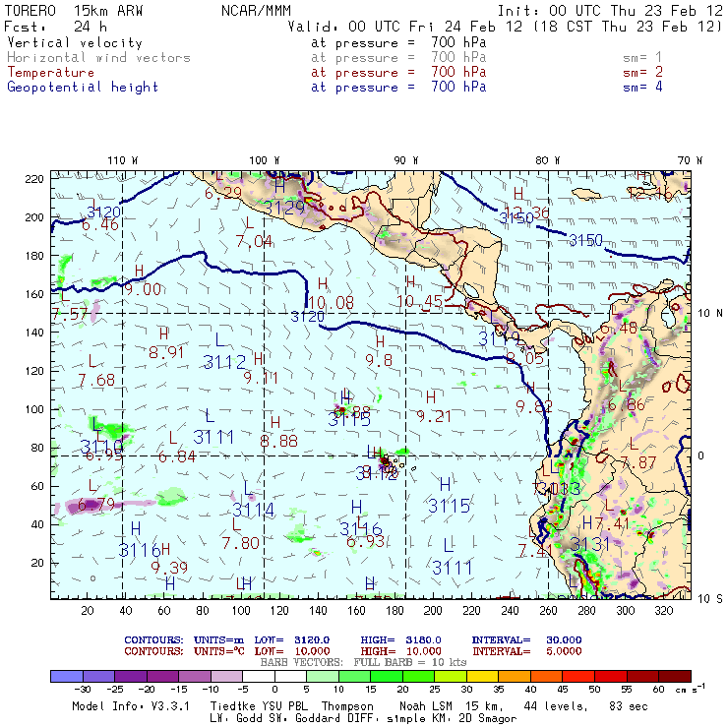The height and width of the screenshot is (728, 728).
Task: Click the red '7.80' temperature minimum
Action: click(240, 543)
